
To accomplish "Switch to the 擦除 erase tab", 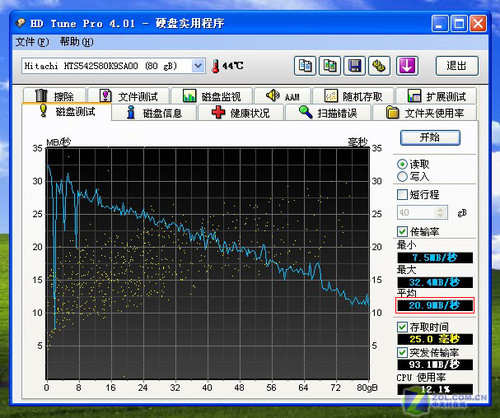I will click(54, 96).
